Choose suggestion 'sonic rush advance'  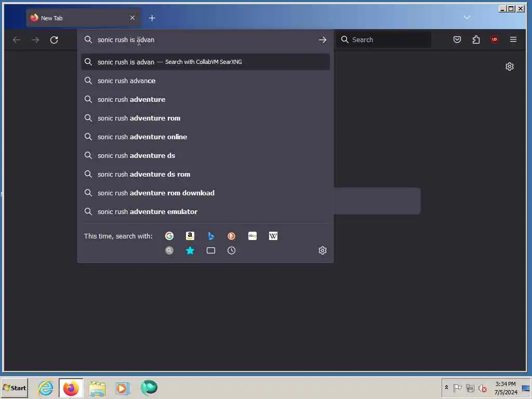pos(205,81)
